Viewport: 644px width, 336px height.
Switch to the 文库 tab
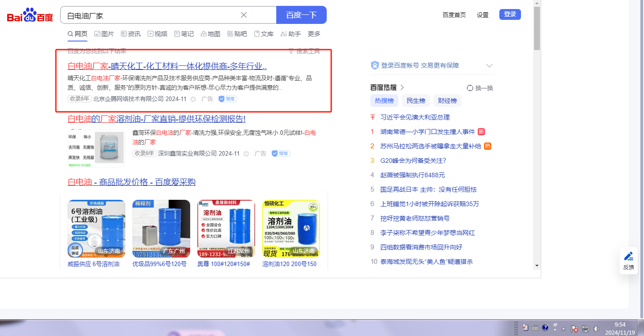(x=264, y=34)
